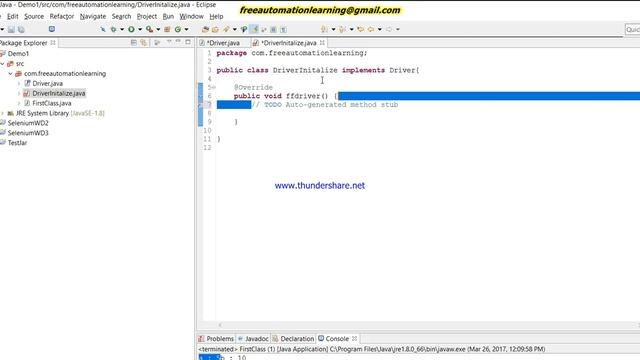Click the Back navigation arrow in the toolbar
640x360 pixels.
coord(371,29)
